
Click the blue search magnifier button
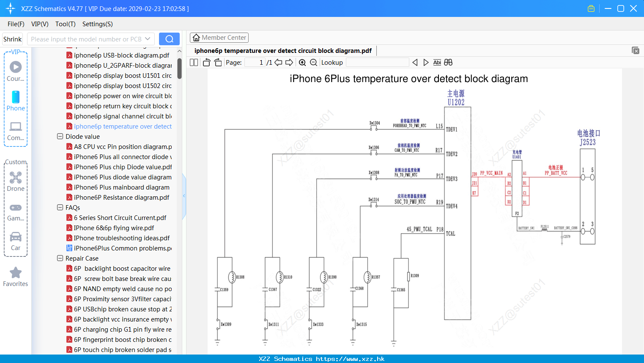pos(169,39)
